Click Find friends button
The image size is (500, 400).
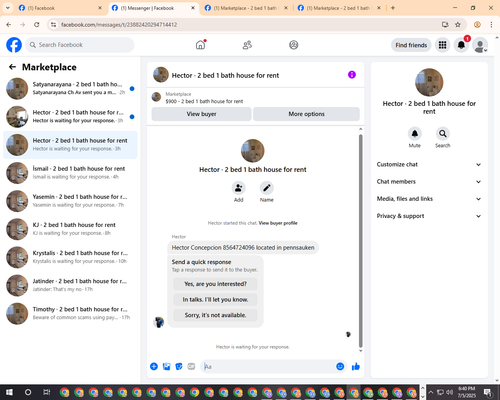click(411, 45)
